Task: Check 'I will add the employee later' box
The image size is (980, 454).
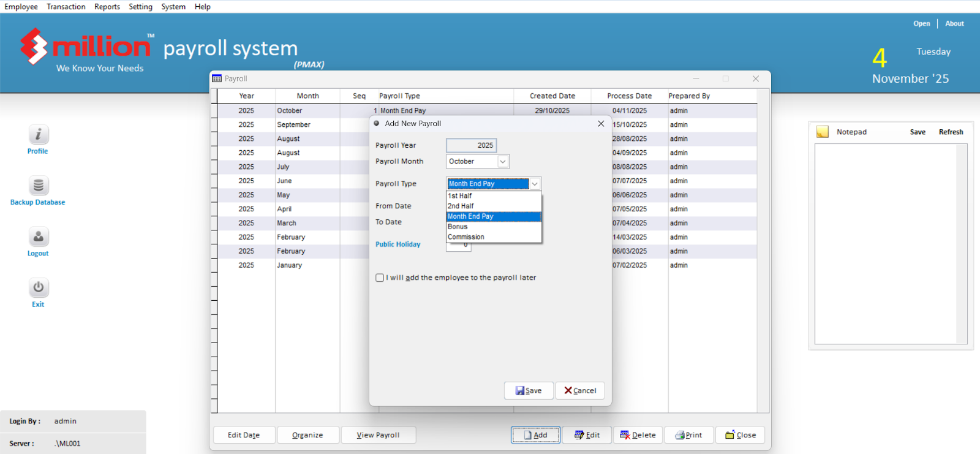Action: tap(380, 278)
